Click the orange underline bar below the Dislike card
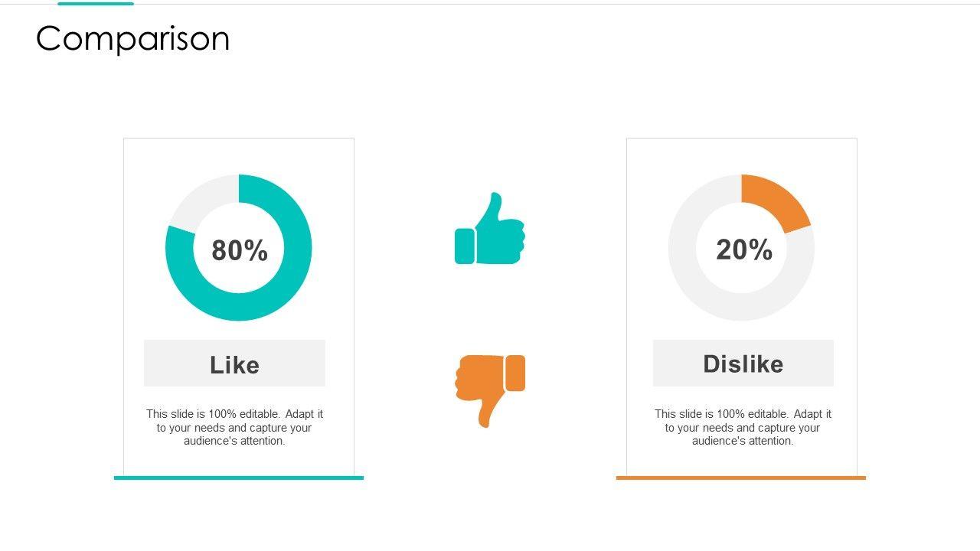 point(741,478)
